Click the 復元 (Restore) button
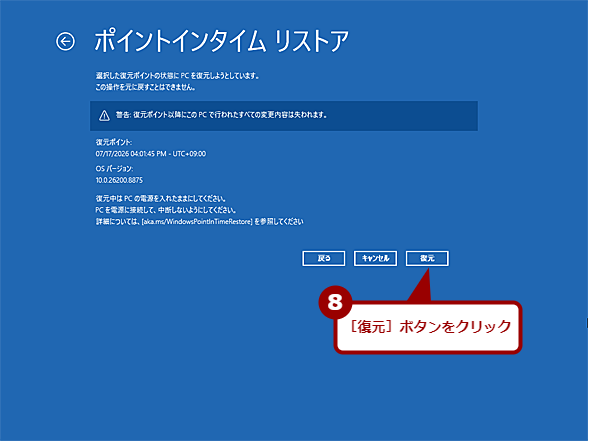The width and height of the screenshot is (589, 442). click(x=427, y=258)
